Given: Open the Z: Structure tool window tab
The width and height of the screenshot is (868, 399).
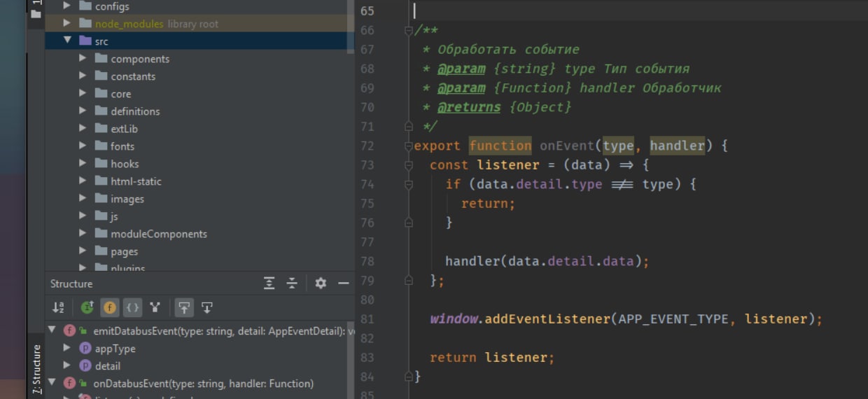Looking at the screenshot, I should [36, 370].
